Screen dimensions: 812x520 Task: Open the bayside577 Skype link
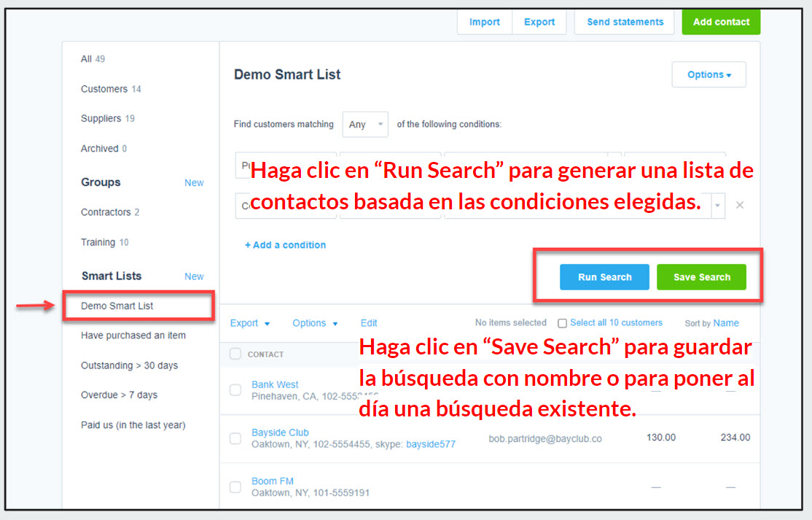[x=430, y=443]
